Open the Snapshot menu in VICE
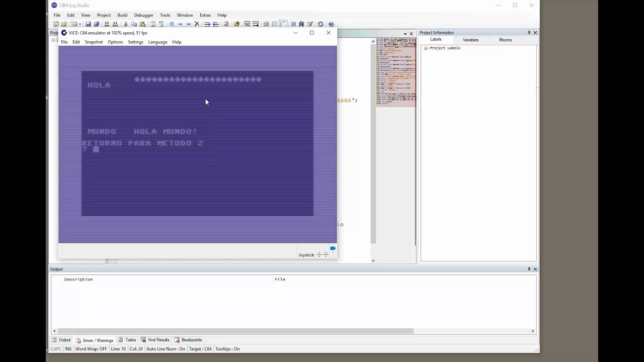The image size is (644, 362). pos(94,42)
